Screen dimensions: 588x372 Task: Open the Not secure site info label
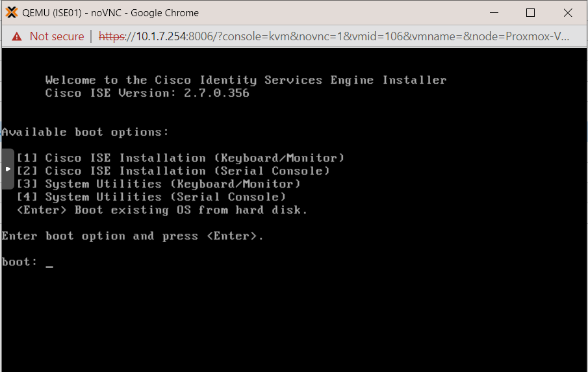tap(57, 36)
